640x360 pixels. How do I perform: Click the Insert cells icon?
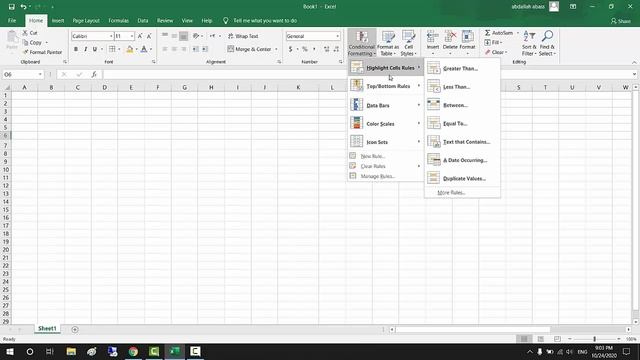pos(433,37)
